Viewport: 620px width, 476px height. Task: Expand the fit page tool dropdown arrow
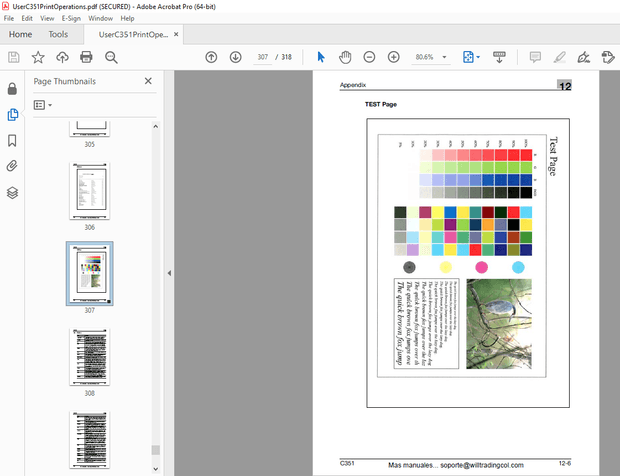[478, 57]
